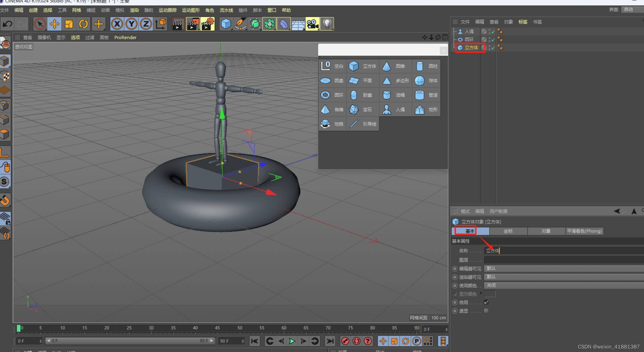
Task: Select the Rotate tool in toolbar
Action: click(83, 24)
